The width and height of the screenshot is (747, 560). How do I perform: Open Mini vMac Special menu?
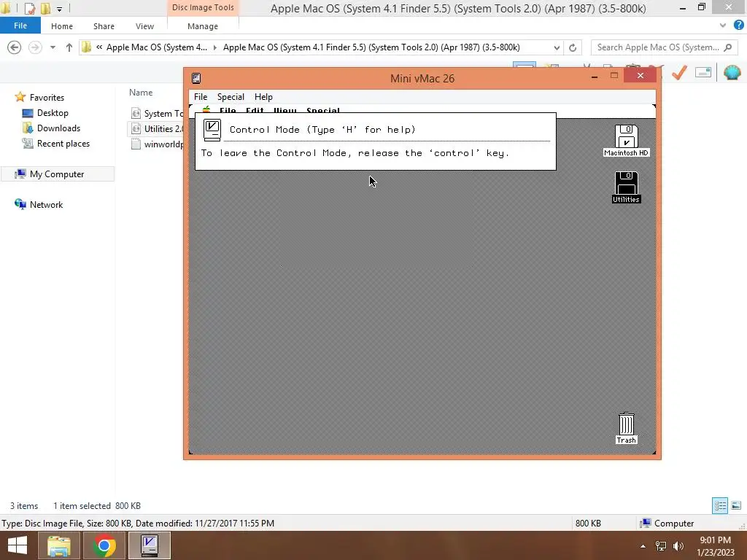point(231,97)
